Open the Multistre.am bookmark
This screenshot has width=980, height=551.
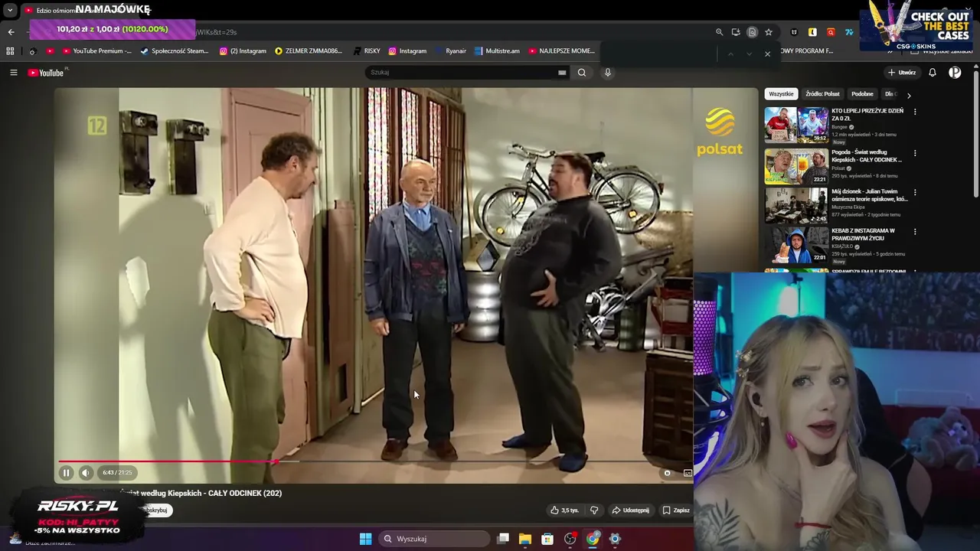(497, 51)
